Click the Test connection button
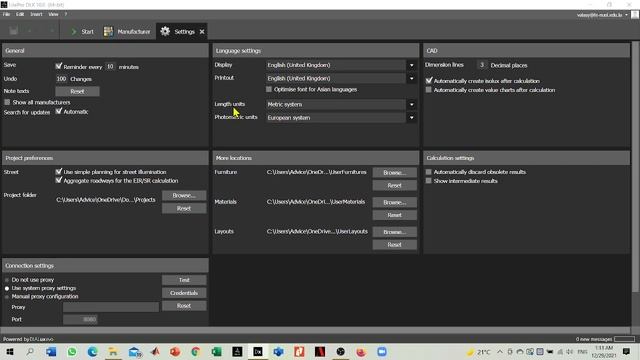 pyautogui.click(x=184, y=280)
